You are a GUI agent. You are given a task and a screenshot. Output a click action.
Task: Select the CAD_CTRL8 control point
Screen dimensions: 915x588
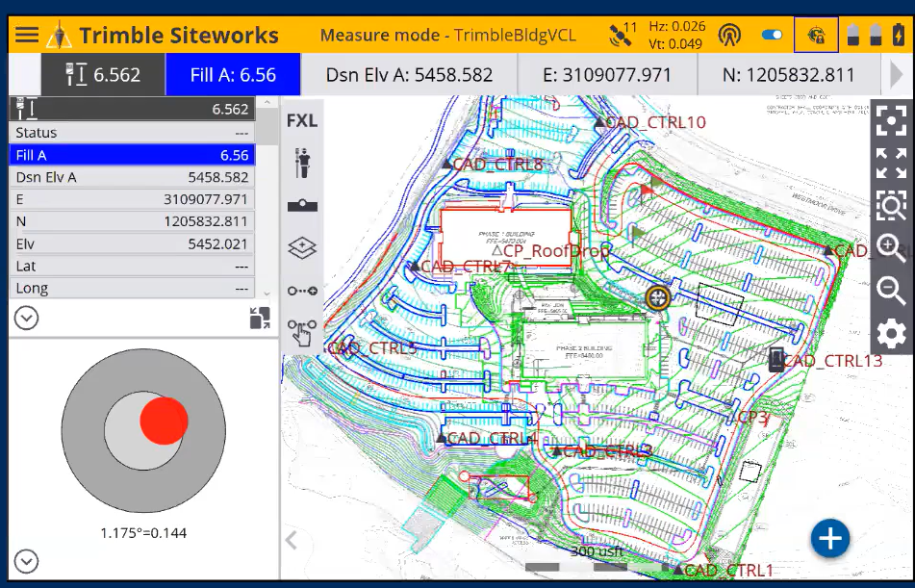point(493,164)
